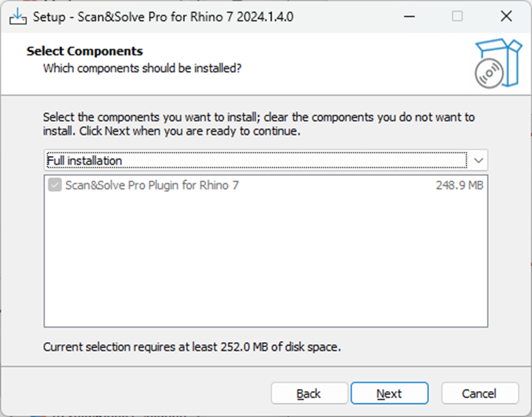This screenshot has width=532, height=417.
Task: Click the greyed-out maximize window icon
Action: (x=457, y=16)
